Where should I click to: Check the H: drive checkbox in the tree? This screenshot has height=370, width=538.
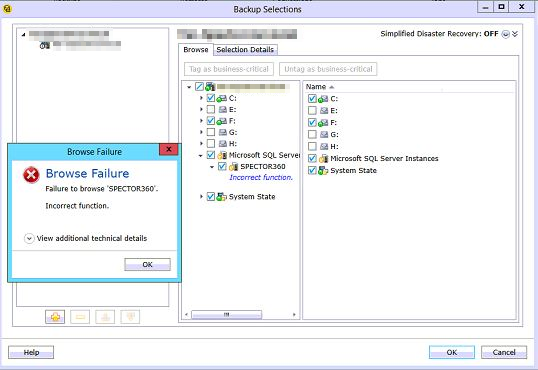211,143
